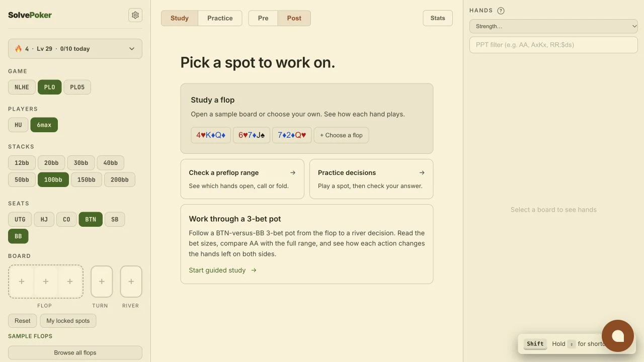Add a river card

coord(131,282)
